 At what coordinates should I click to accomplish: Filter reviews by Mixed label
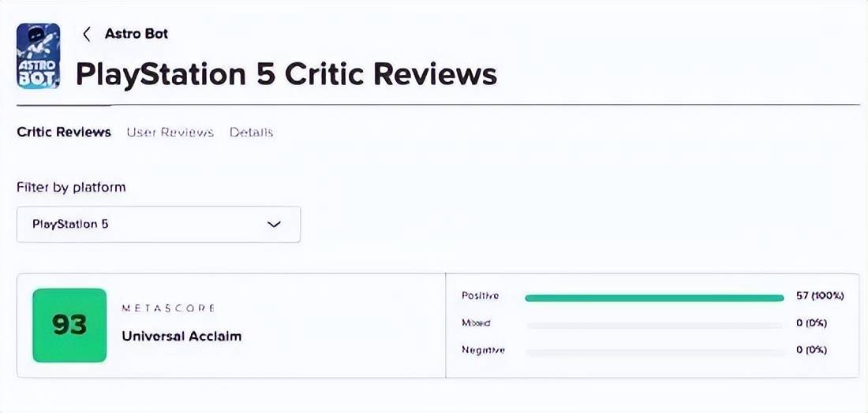pos(476,323)
